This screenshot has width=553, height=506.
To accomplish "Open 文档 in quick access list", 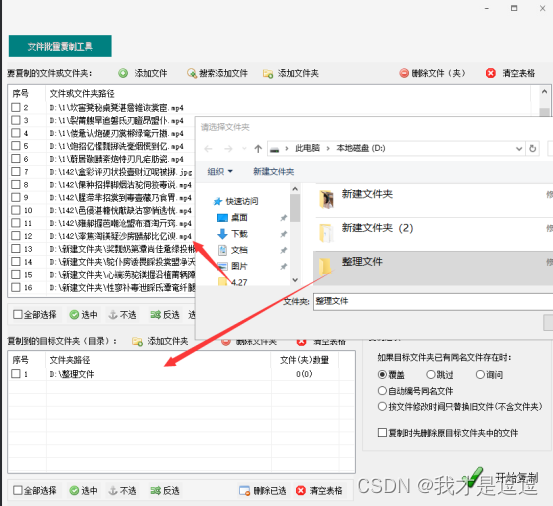I will pos(232,250).
